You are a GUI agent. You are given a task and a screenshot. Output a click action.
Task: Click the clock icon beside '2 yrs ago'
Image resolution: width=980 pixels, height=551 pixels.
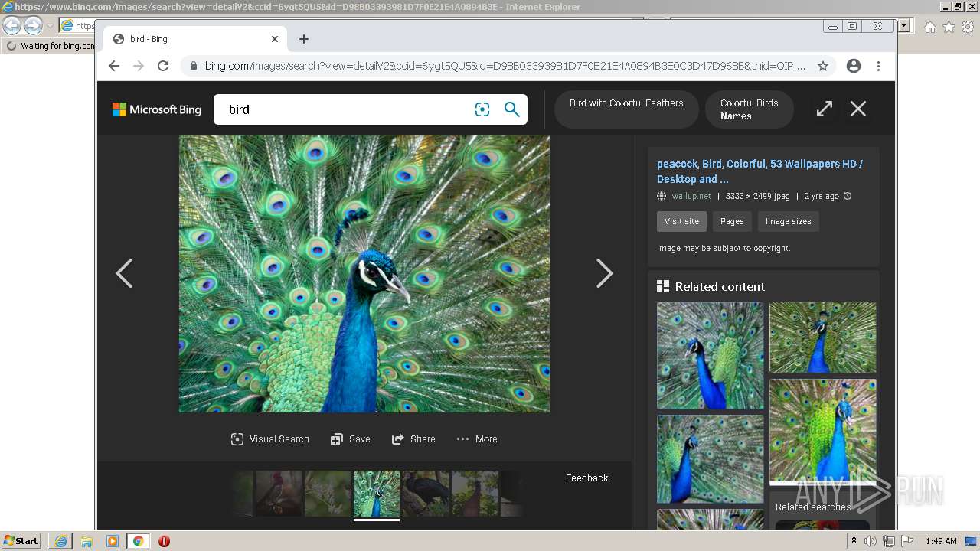click(x=848, y=196)
